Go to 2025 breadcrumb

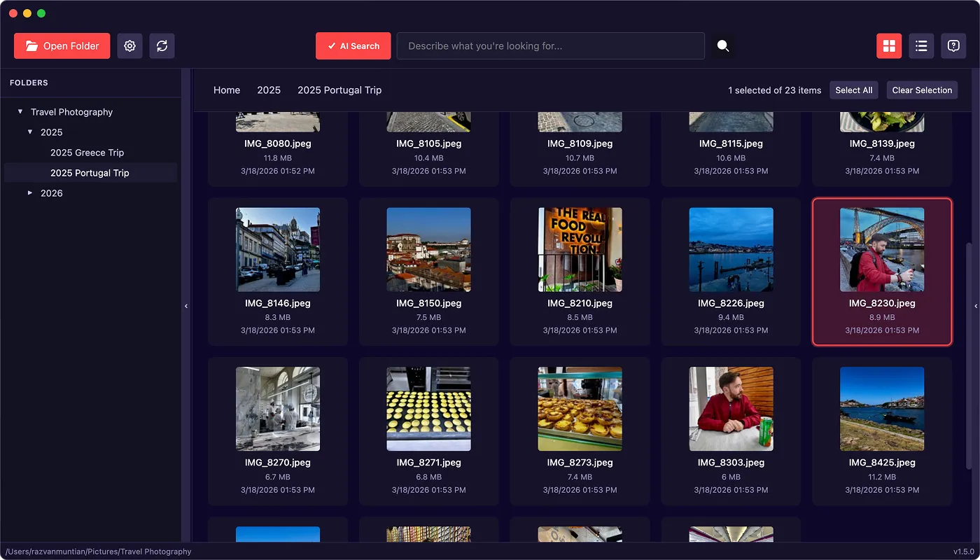269,90
